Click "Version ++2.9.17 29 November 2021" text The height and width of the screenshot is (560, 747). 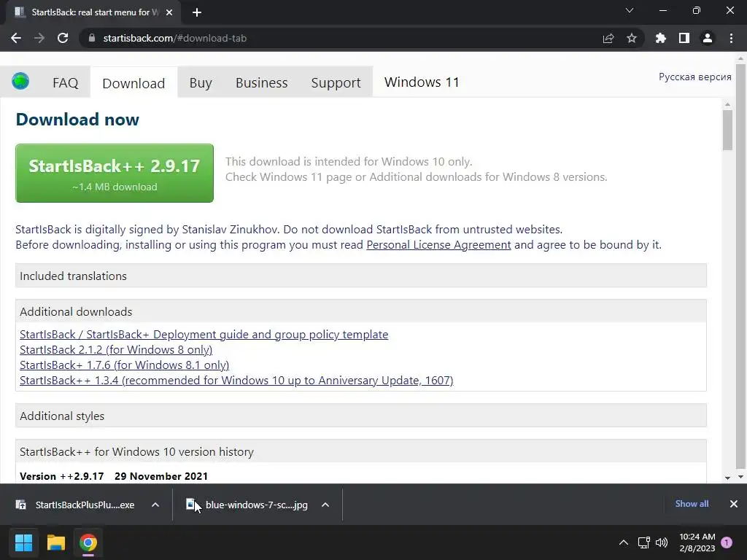pyautogui.click(x=114, y=476)
